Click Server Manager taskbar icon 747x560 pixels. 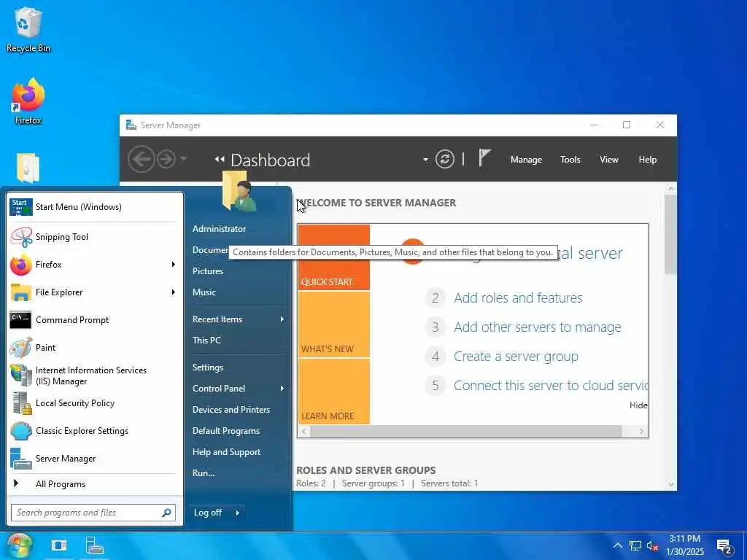click(x=94, y=545)
